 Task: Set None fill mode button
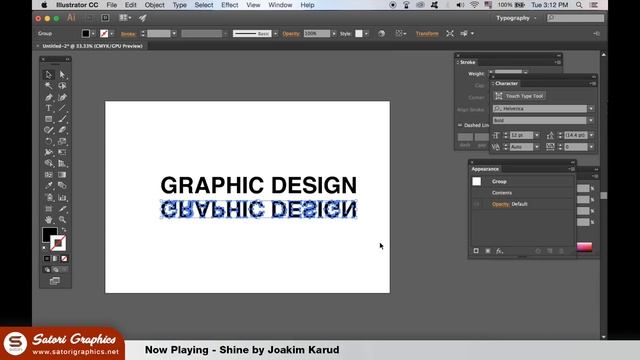(64, 259)
